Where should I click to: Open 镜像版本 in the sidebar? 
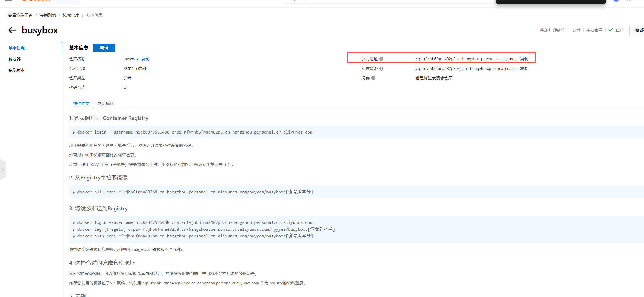click(17, 70)
